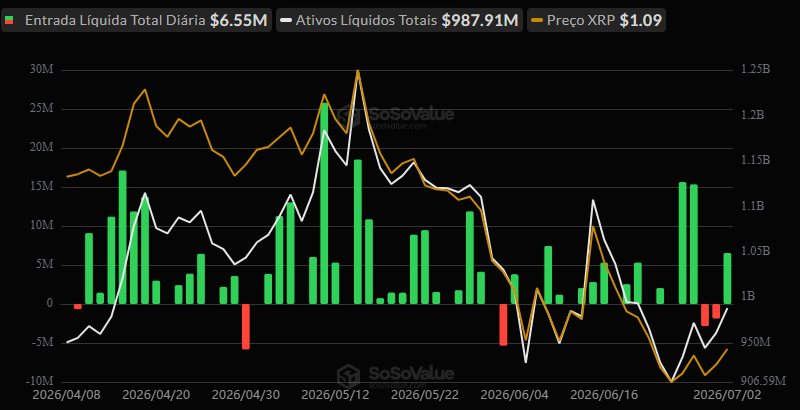Click the 30M left axis label
Image resolution: width=800 pixels, height=410 pixels.
43,70
